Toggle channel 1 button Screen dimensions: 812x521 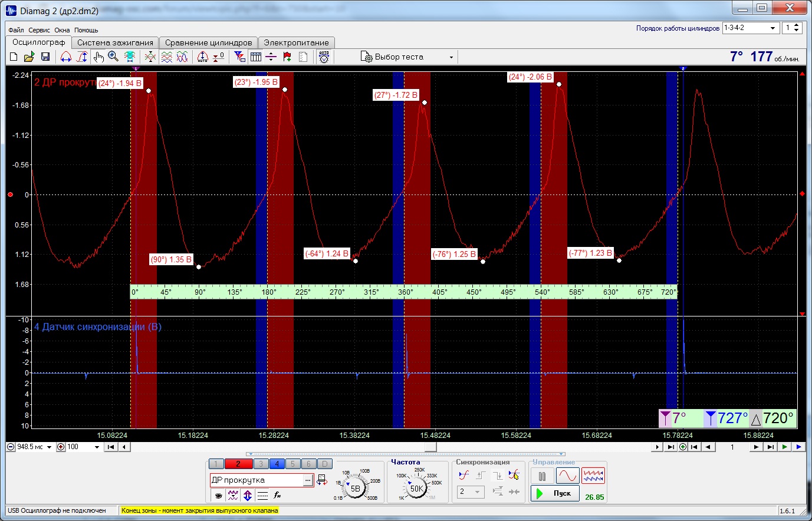216,464
